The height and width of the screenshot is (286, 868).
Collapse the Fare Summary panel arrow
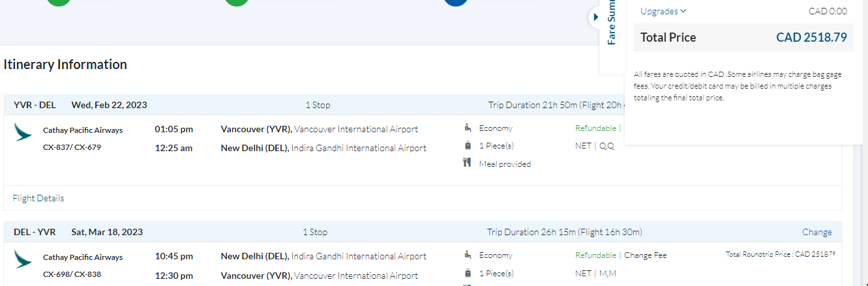coord(595,17)
